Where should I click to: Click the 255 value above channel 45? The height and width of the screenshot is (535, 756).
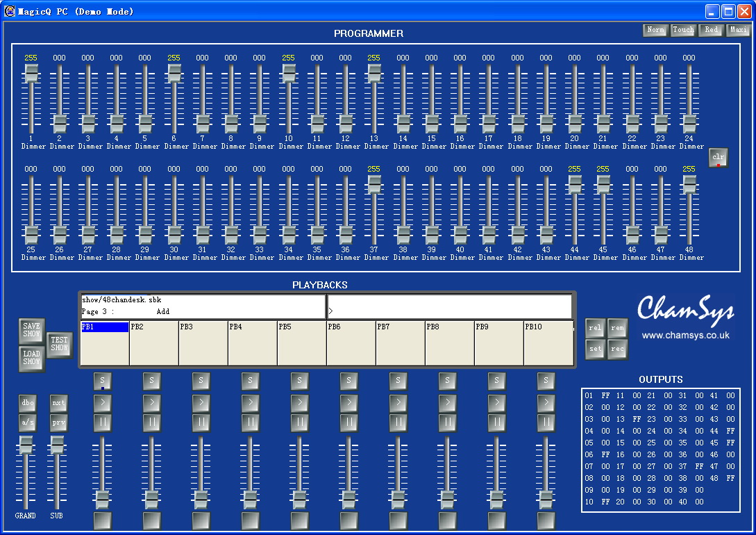tap(603, 169)
